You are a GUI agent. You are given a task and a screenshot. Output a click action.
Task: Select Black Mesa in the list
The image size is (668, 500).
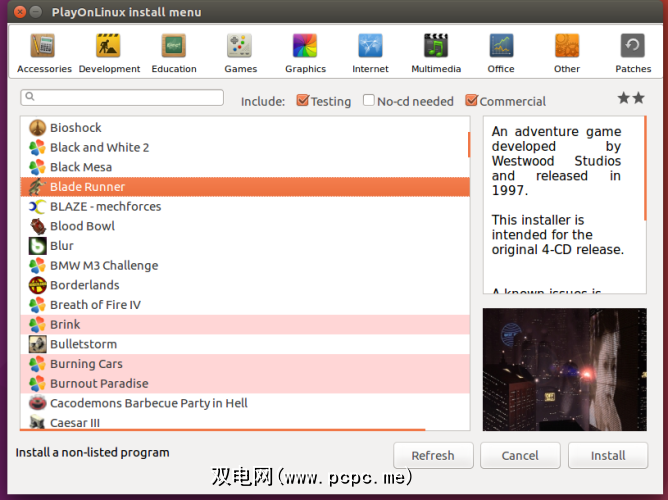(245, 167)
